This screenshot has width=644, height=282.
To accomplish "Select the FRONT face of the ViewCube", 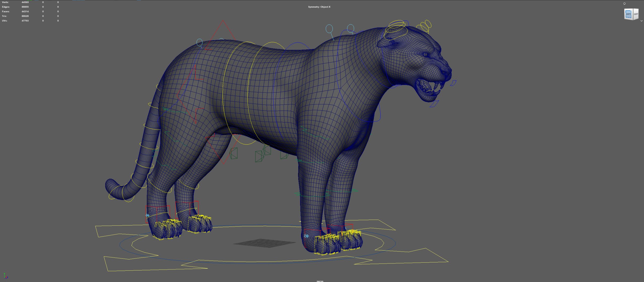I will pyautogui.click(x=636, y=14).
